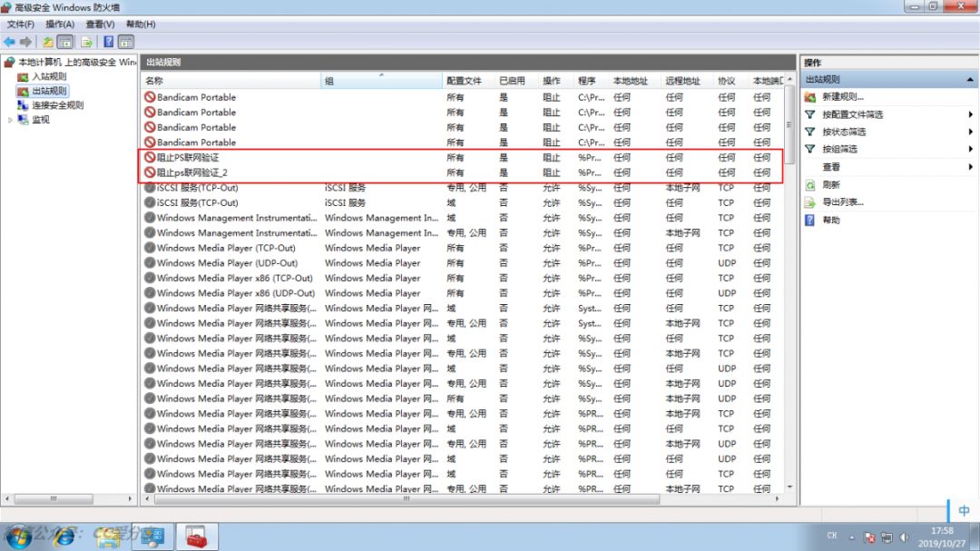
Task: Open the 帮助(H) menu
Action: coord(141,24)
